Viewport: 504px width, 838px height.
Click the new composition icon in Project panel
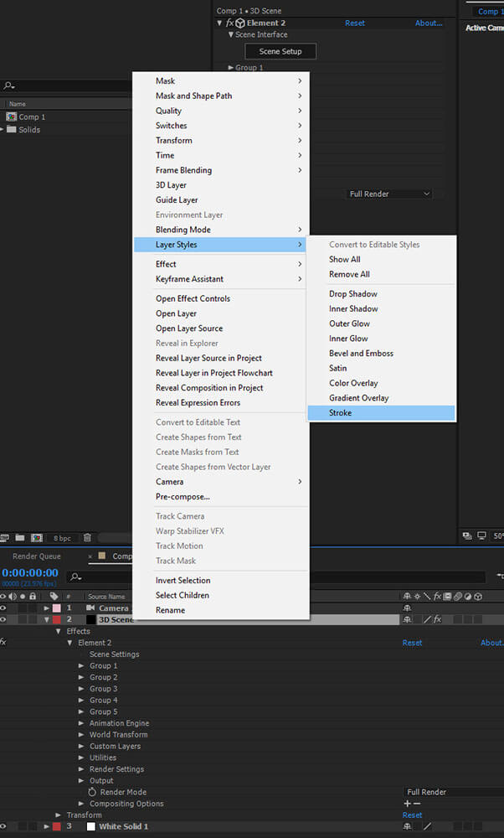pos(36,538)
